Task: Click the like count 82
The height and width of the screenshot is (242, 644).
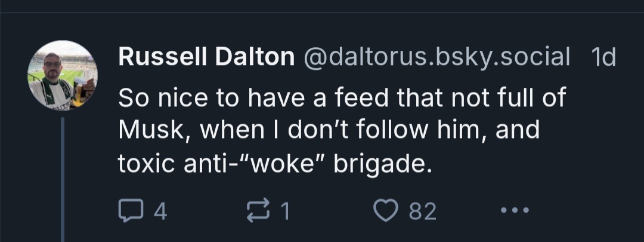Action: coord(422,210)
